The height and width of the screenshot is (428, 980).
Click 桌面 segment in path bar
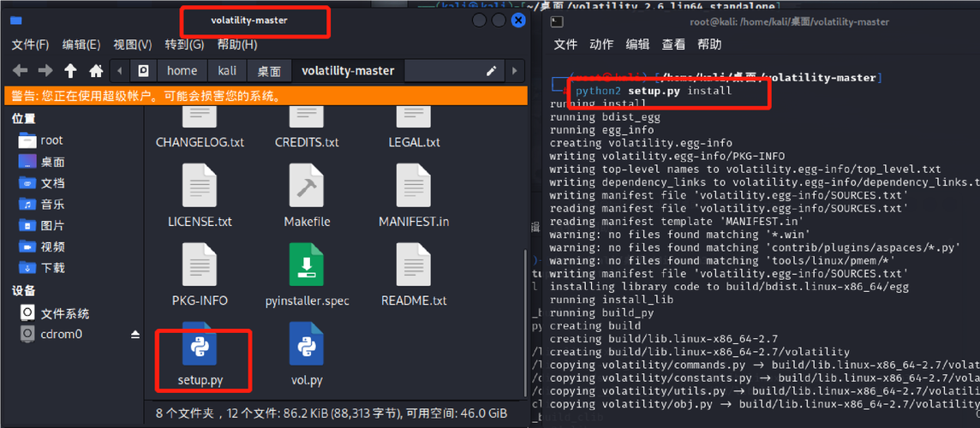point(269,70)
